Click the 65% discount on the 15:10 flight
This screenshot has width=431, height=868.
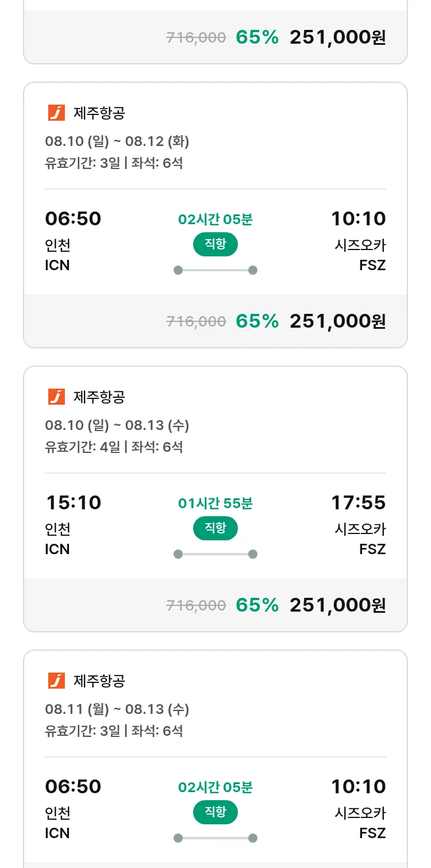click(257, 605)
